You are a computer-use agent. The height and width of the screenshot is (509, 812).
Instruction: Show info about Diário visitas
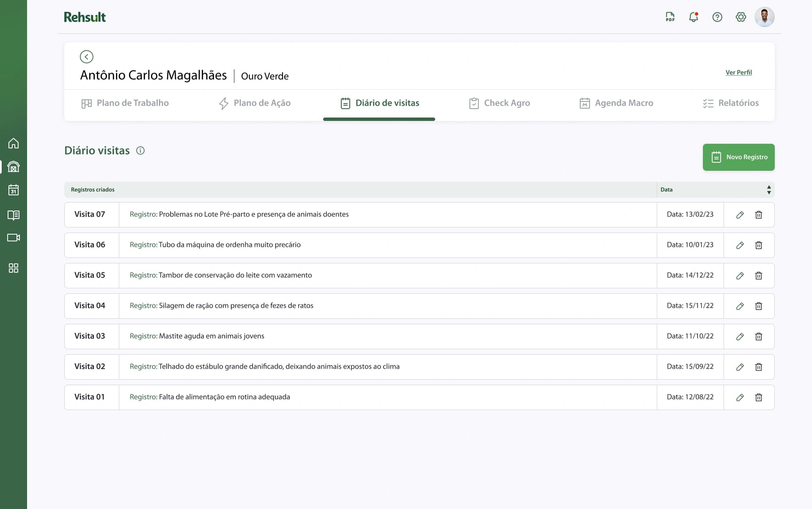[140, 151]
